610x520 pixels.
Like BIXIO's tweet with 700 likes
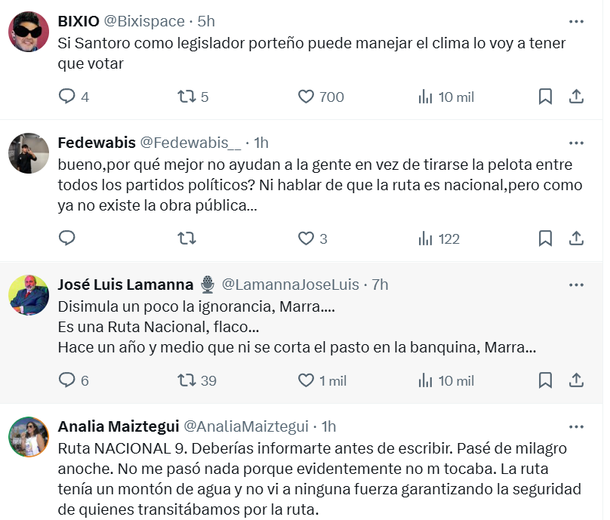tap(307, 97)
